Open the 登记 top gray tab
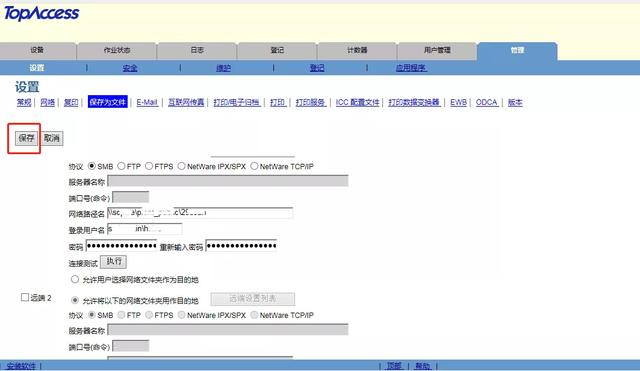 pyautogui.click(x=277, y=50)
